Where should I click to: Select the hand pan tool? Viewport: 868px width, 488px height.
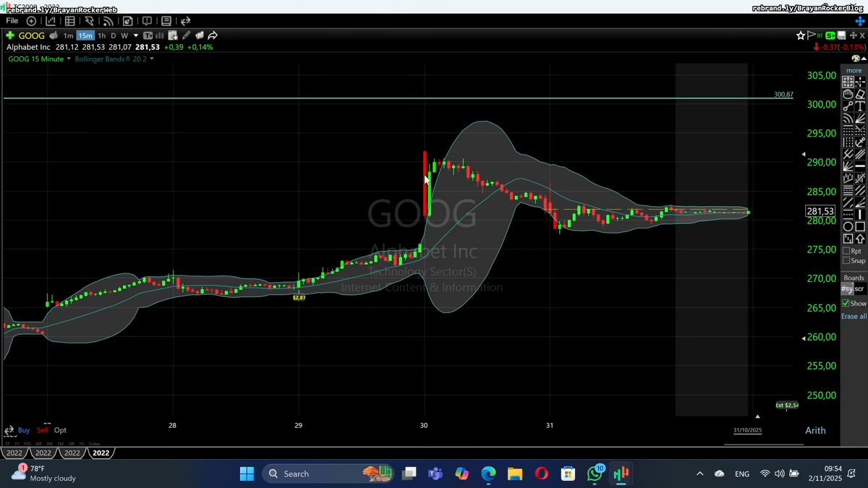(x=848, y=94)
